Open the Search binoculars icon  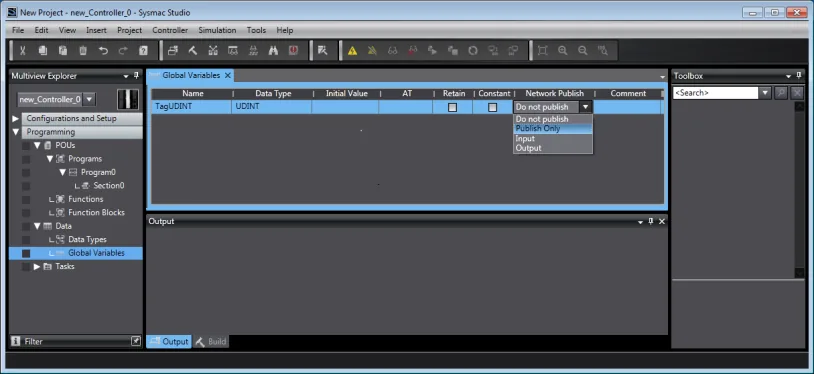click(274, 50)
